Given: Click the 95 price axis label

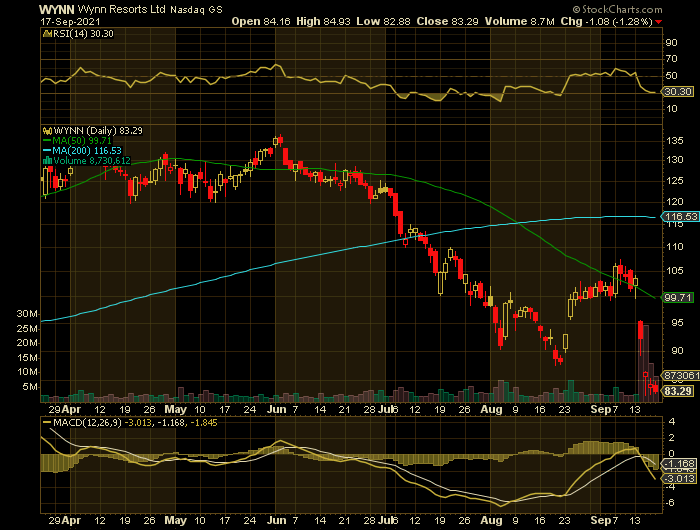Looking at the screenshot, I should point(677,322).
